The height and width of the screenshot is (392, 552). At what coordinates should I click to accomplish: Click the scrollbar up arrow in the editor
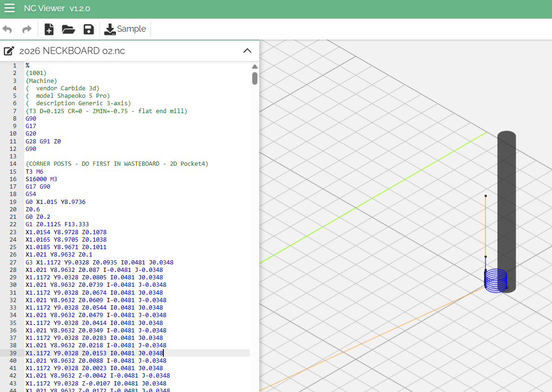(x=255, y=67)
